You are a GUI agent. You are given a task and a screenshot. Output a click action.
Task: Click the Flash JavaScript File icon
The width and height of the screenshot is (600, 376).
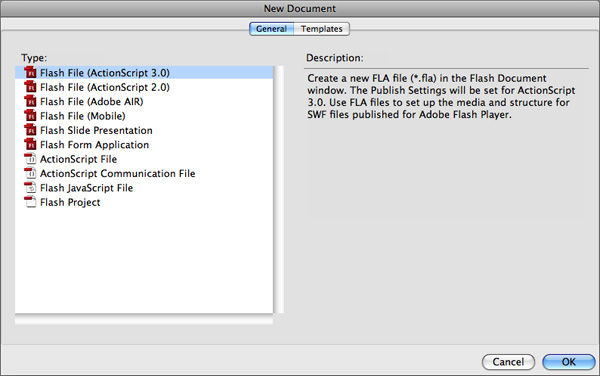point(30,187)
